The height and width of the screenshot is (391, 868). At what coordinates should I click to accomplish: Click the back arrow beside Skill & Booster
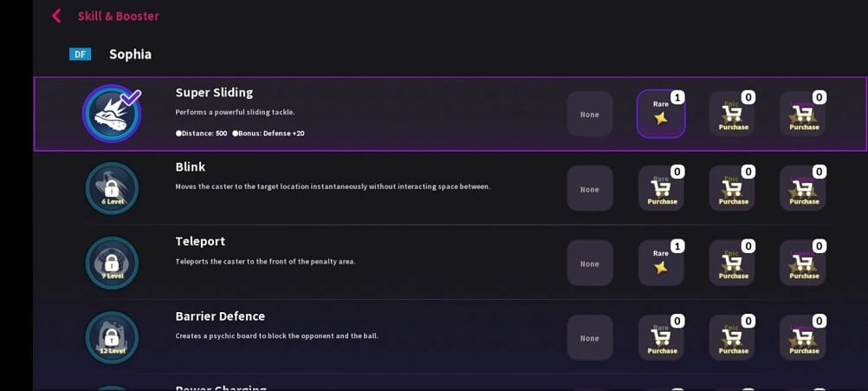tap(56, 16)
